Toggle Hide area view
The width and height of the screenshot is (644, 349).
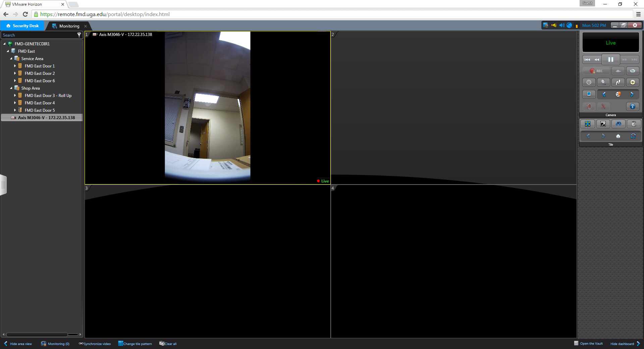coord(18,344)
